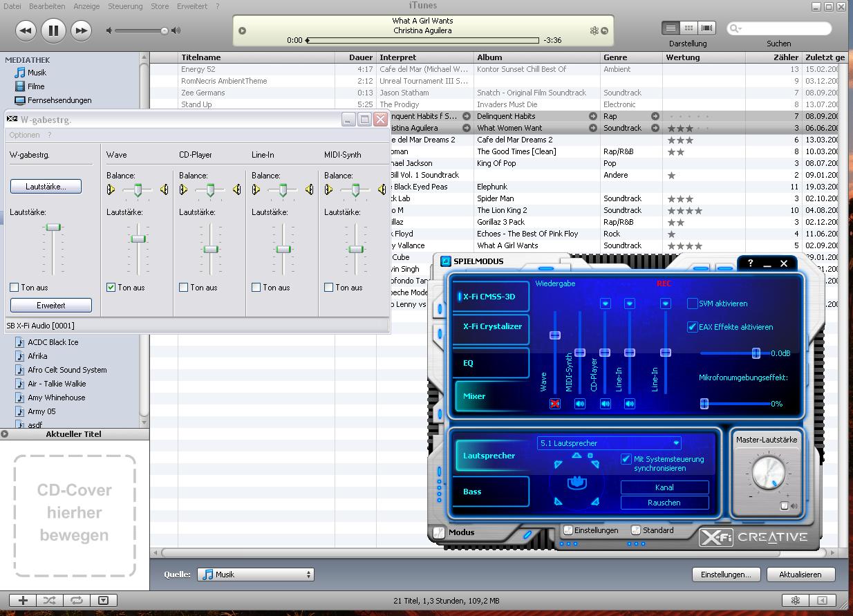
Task: Switch to EQ tab in X-Fi console
Action: [491, 363]
